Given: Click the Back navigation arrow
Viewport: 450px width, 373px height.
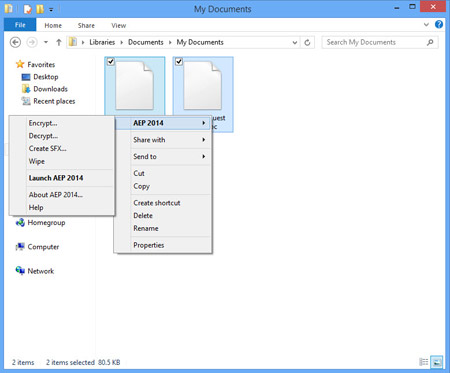Looking at the screenshot, I should pyautogui.click(x=15, y=42).
